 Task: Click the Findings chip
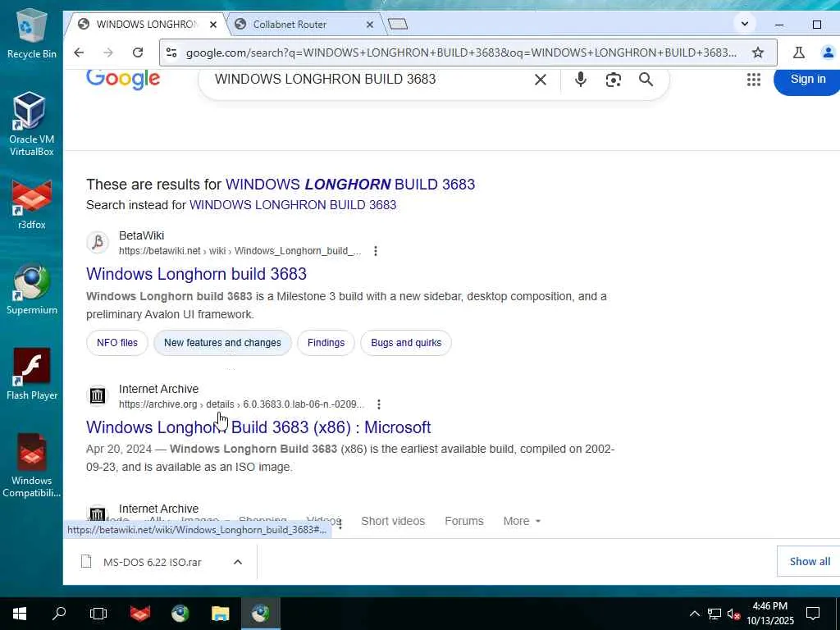[x=326, y=343]
